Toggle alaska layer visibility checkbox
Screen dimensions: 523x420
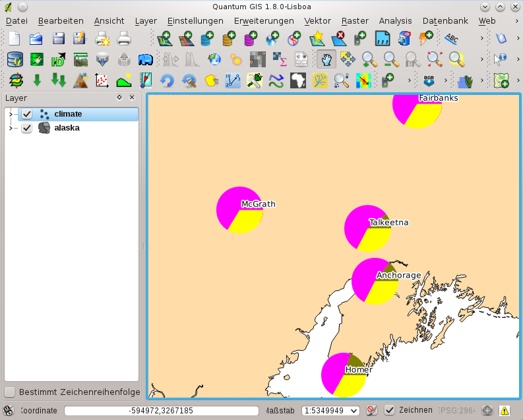[x=26, y=128]
